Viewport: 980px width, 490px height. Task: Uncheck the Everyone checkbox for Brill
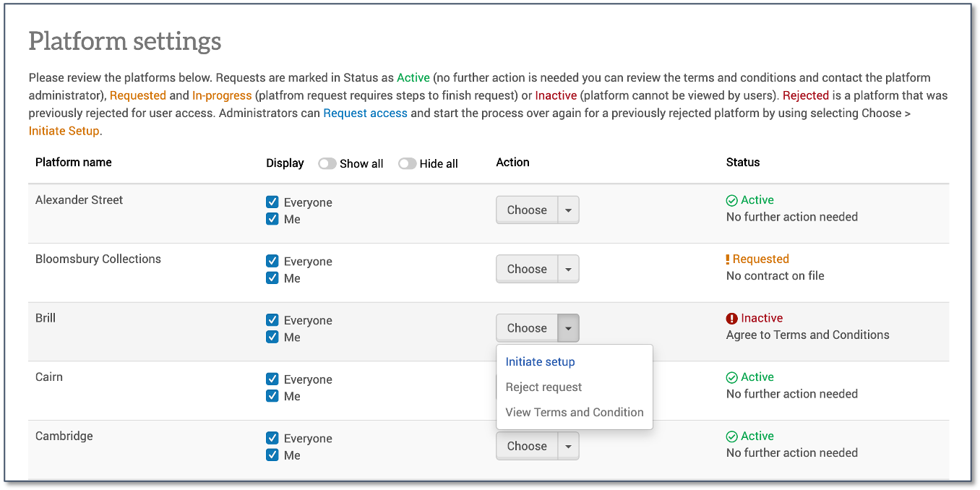pyautogui.click(x=273, y=320)
